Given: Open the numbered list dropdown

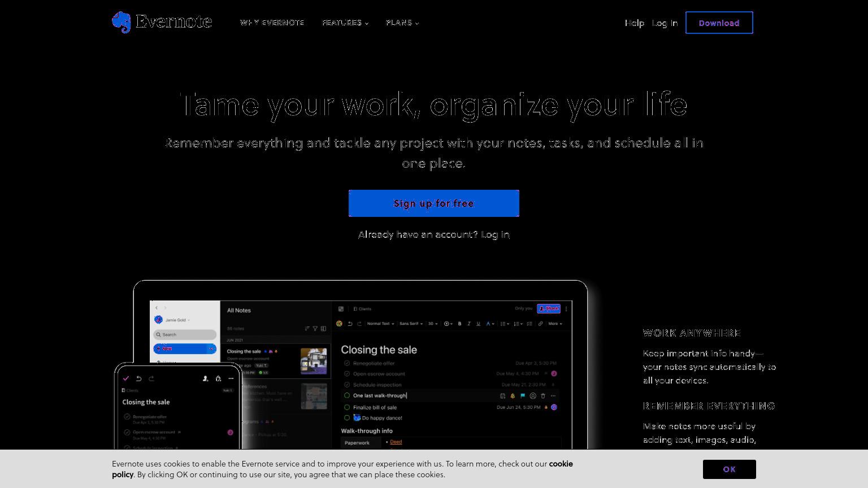Looking at the screenshot, I should pyautogui.click(x=518, y=324).
